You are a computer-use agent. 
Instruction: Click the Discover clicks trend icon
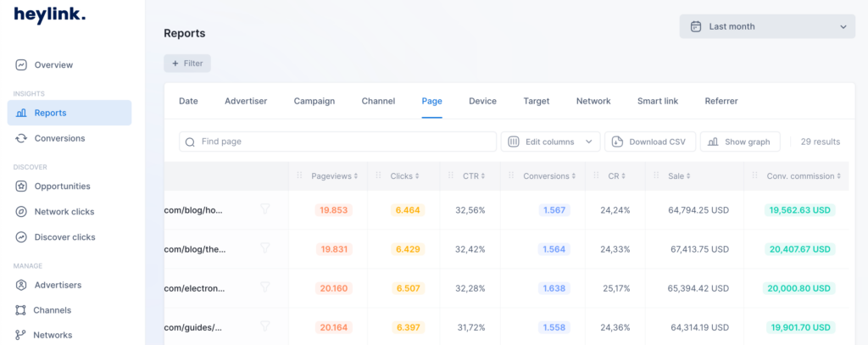click(21, 237)
